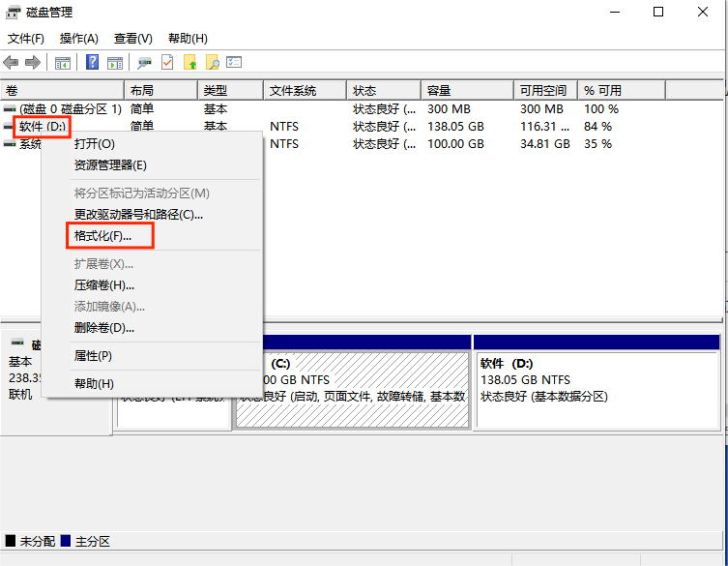Choose 删除卷(D)... from context menu

tap(104, 328)
